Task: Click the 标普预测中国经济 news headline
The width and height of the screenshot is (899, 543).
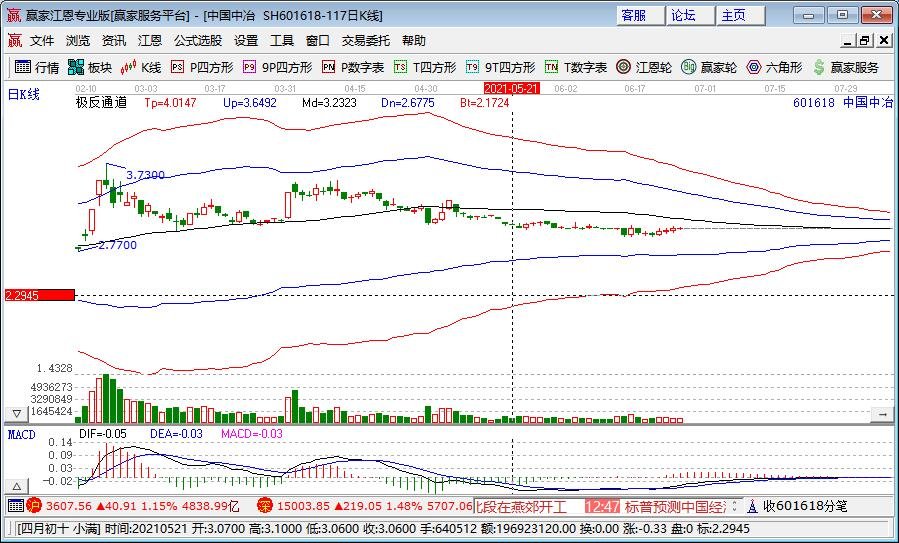Action: point(675,506)
